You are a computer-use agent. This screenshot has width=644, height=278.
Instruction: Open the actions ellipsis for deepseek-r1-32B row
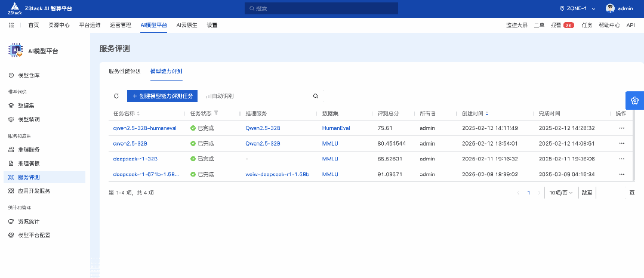coord(621,159)
